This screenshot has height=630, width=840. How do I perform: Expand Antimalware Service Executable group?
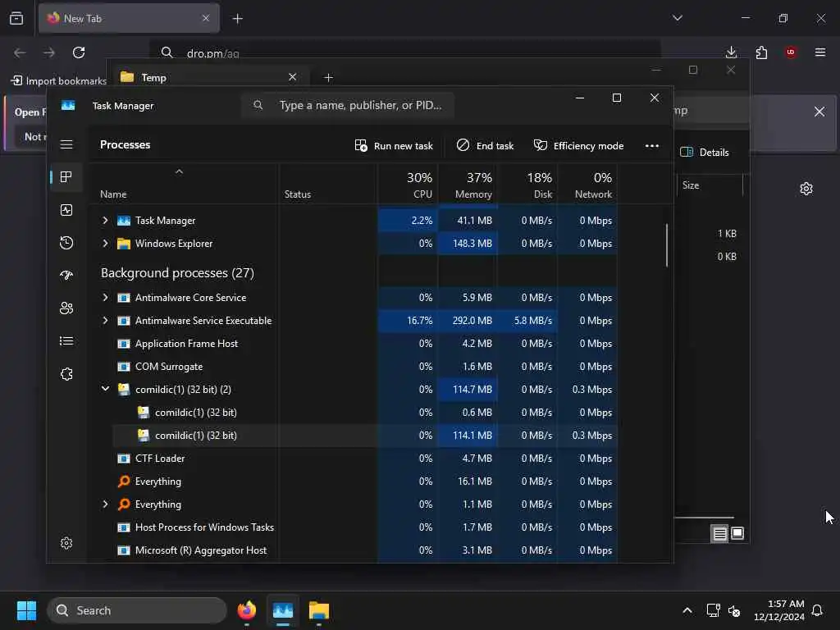tap(106, 321)
